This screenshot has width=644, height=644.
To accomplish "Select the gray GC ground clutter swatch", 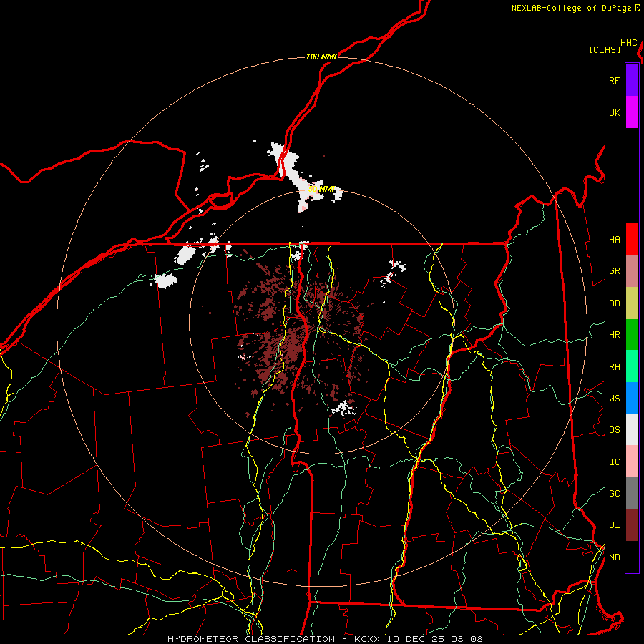I will (632, 493).
